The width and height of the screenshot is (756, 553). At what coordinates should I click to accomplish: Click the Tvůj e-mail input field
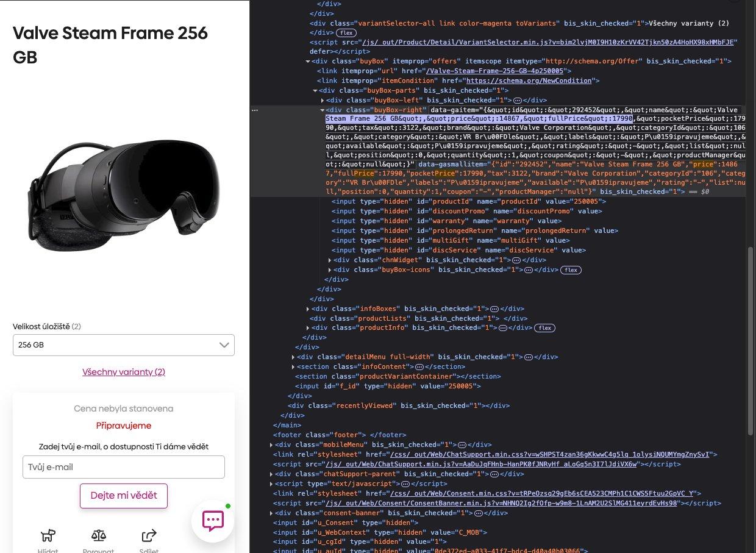point(124,467)
